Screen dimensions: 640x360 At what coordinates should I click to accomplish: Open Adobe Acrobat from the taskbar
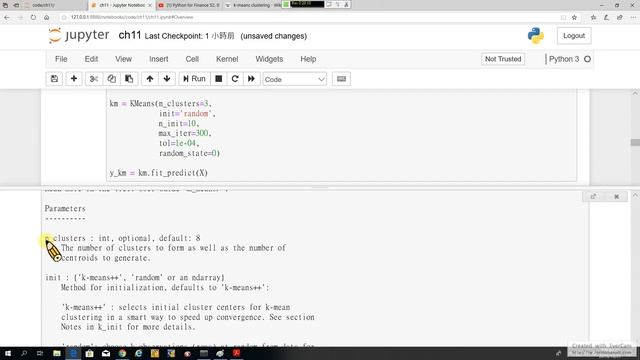point(236,353)
